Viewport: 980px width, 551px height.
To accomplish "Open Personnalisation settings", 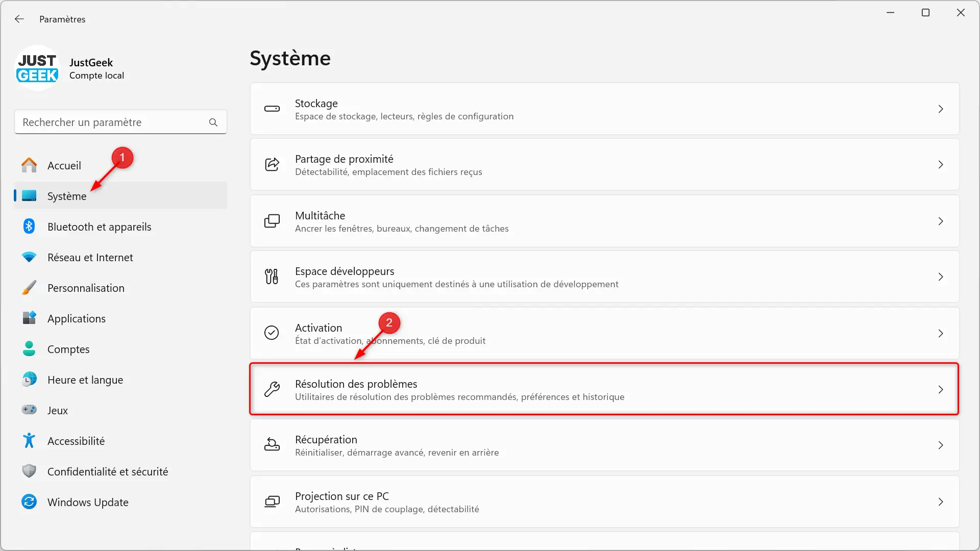I will (120, 288).
